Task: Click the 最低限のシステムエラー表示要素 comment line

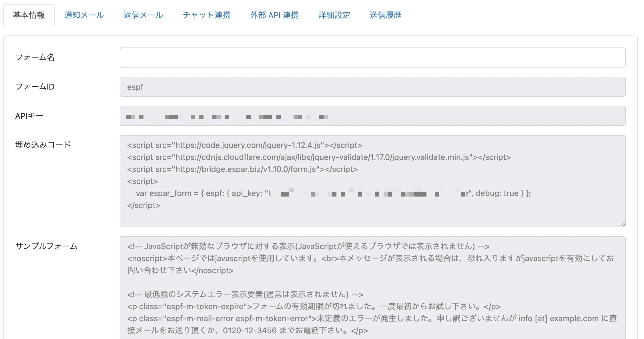Action: click(245, 294)
